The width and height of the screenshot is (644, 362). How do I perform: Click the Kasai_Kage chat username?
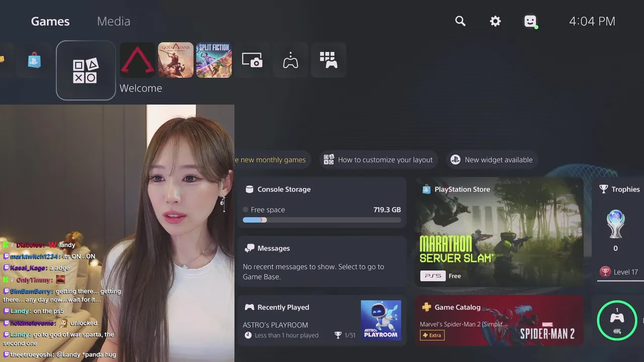pyautogui.click(x=28, y=268)
